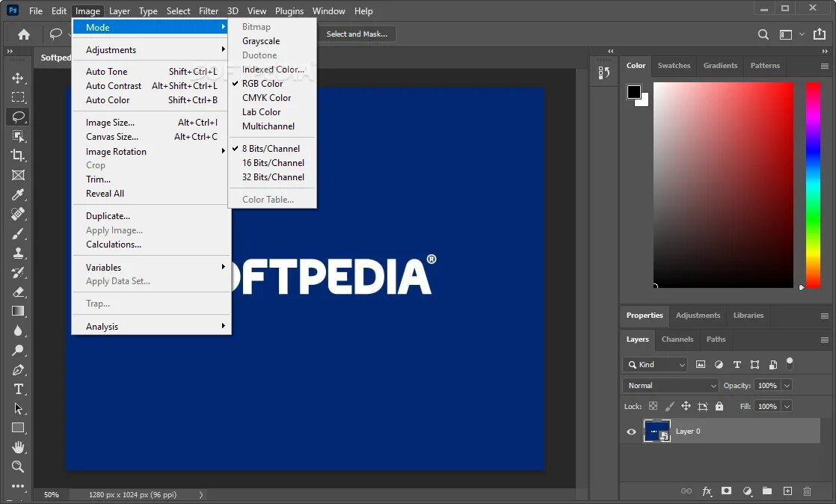Switch to the Channels tab
Image resolution: width=836 pixels, height=504 pixels.
(677, 339)
